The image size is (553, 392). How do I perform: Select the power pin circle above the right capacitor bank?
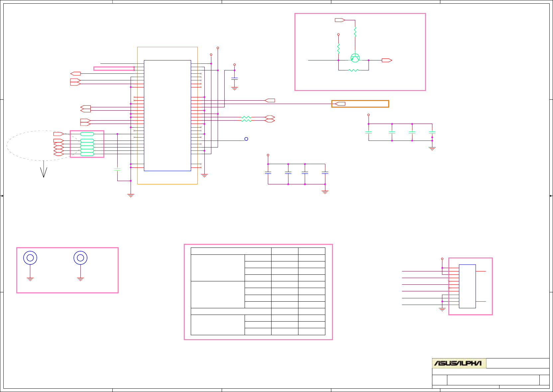tap(368, 115)
